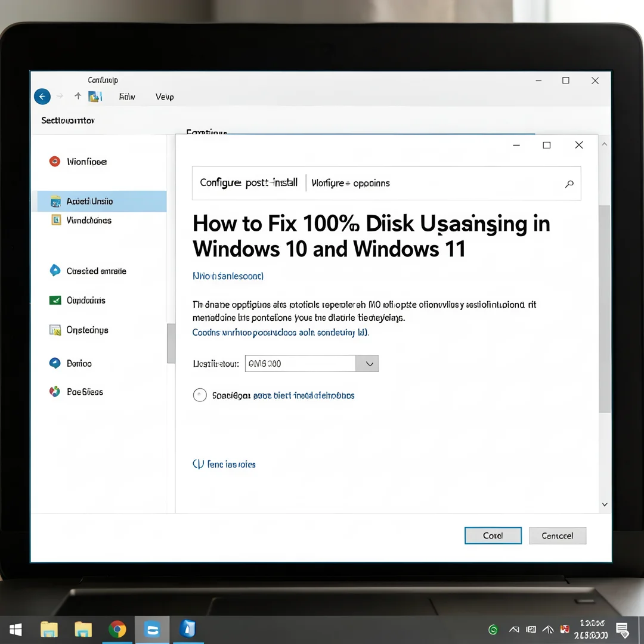Select Oυpdσdιris in the sidebar
Image resolution: width=644 pixels, height=644 pixels.
pos(86,301)
